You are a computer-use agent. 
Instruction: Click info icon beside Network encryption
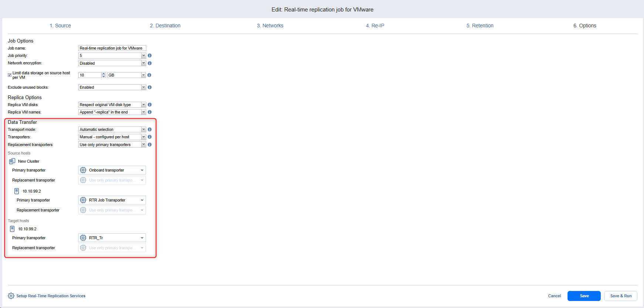(x=150, y=63)
